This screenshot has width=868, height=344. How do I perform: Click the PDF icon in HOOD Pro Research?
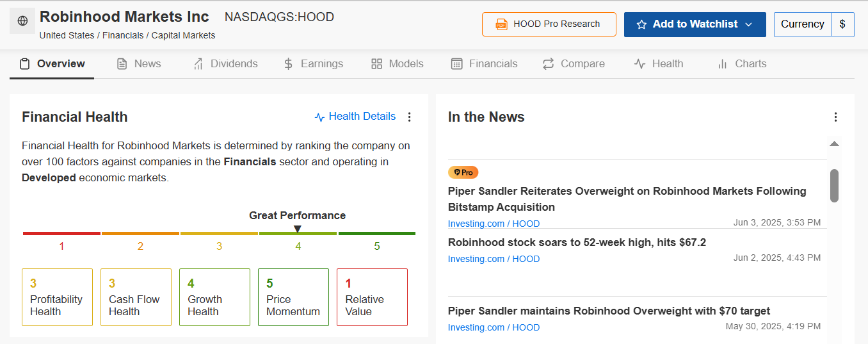click(x=502, y=24)
